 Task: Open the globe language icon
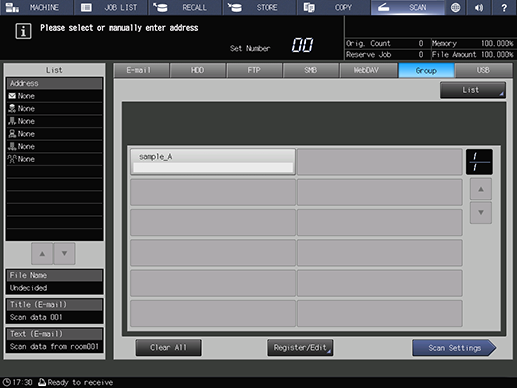click(455, 7)
